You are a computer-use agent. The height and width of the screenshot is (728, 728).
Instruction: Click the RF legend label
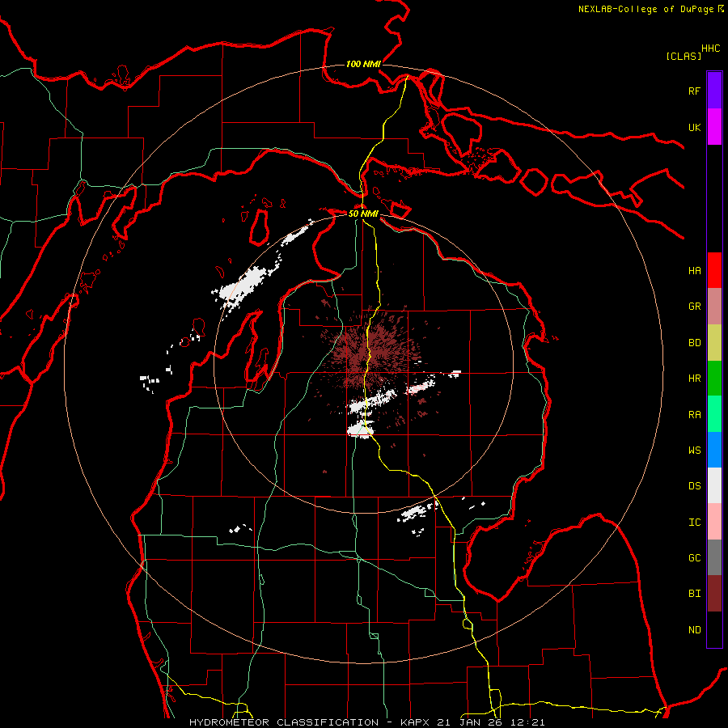pyautogui.click(x=695, y=91)
